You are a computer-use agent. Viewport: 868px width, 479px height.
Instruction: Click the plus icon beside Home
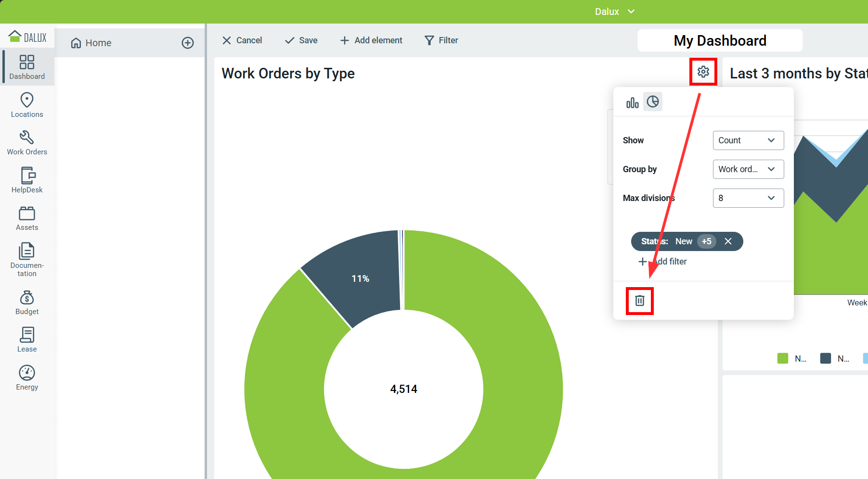coord(188,43)
